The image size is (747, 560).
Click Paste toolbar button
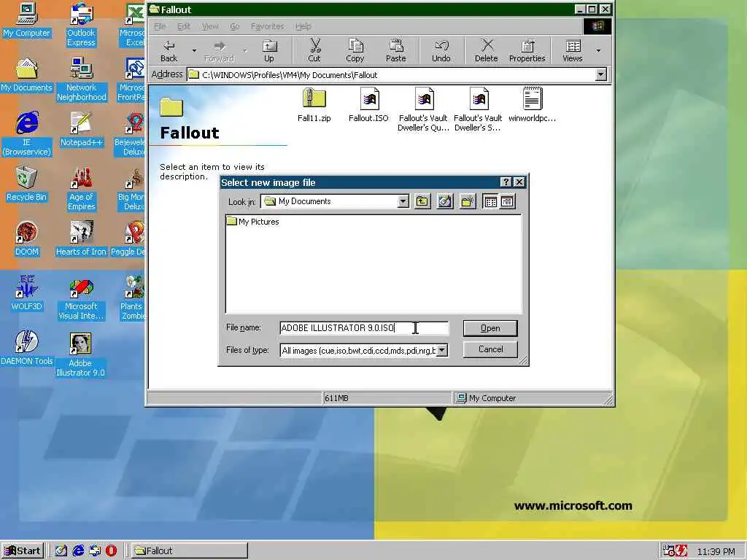point(396,51)
